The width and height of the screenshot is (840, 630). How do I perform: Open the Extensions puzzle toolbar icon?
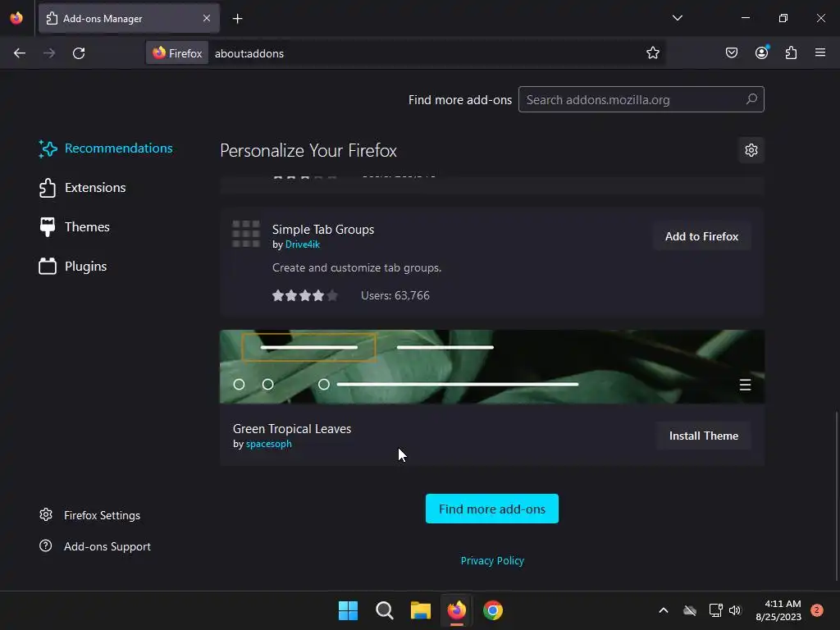click(x=791, y=53)
